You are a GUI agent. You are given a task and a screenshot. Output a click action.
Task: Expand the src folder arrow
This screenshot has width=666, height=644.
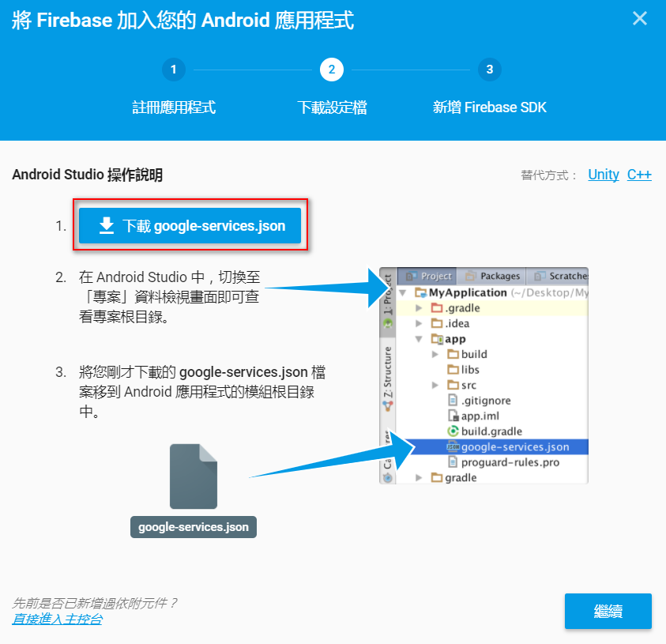pos(435,386)
